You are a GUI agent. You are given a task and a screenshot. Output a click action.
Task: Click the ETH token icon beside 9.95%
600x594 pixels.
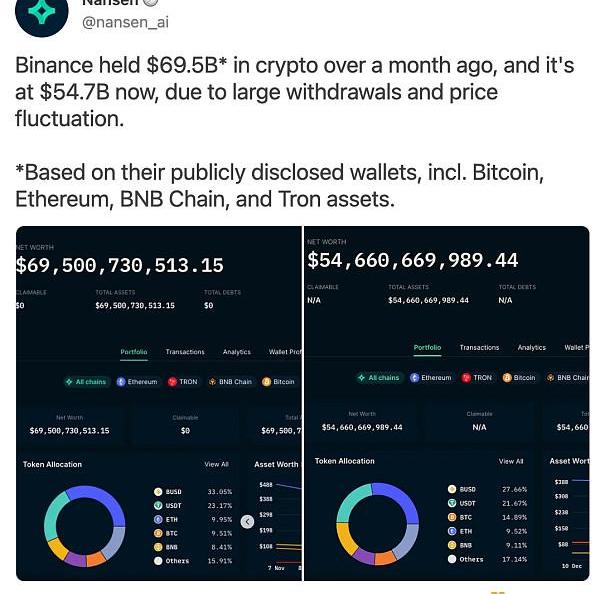click(158, 520)
